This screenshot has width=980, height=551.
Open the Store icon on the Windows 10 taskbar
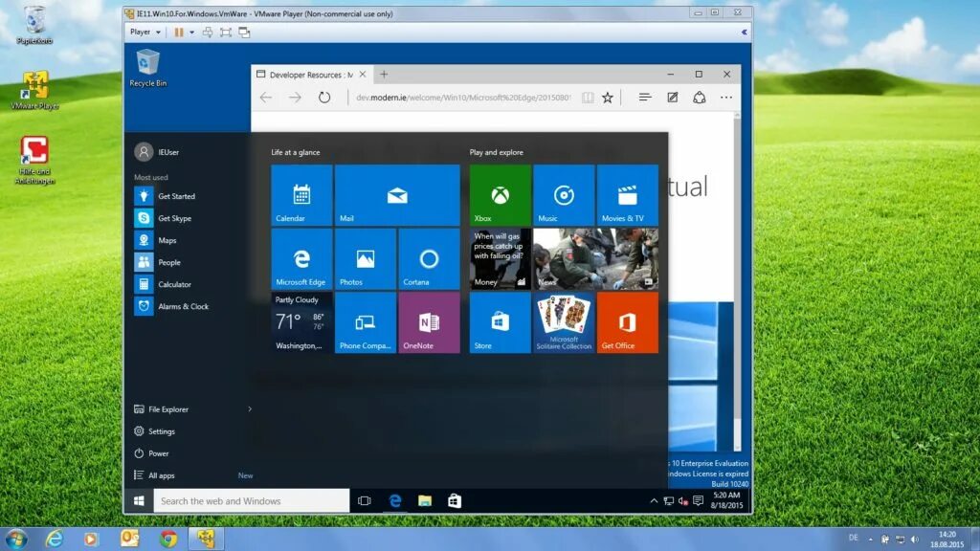pyautogui.click(x=454, y=500)
